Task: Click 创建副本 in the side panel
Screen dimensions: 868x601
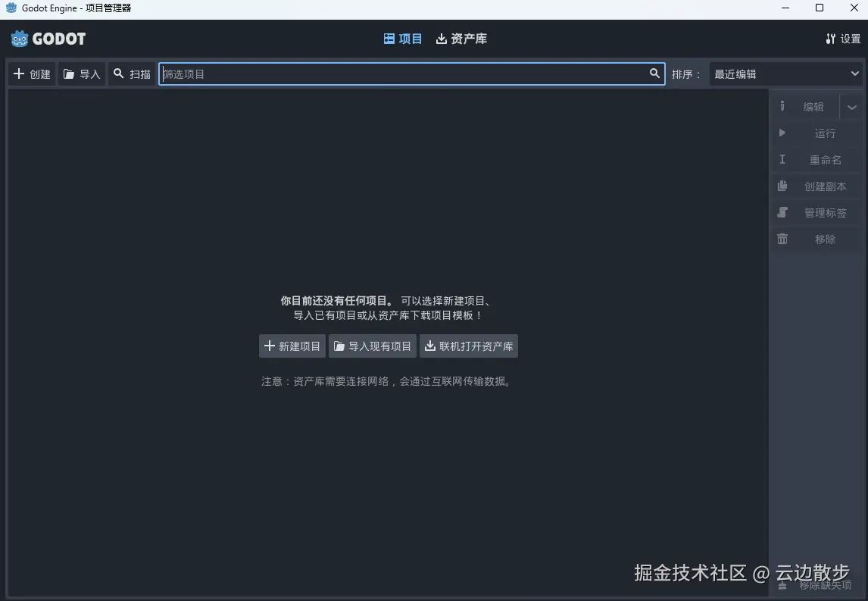Action: pyautogui.click(x=817, y=186)
